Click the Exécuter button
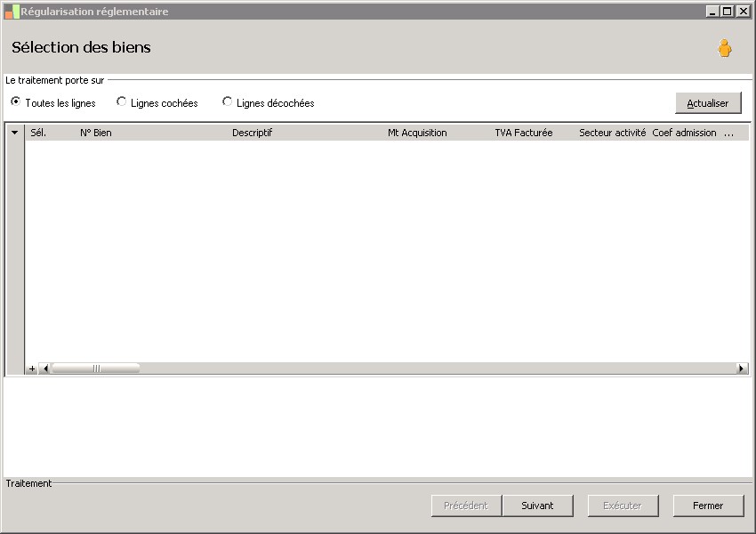756x534 pixels. (x=623, y=506)
